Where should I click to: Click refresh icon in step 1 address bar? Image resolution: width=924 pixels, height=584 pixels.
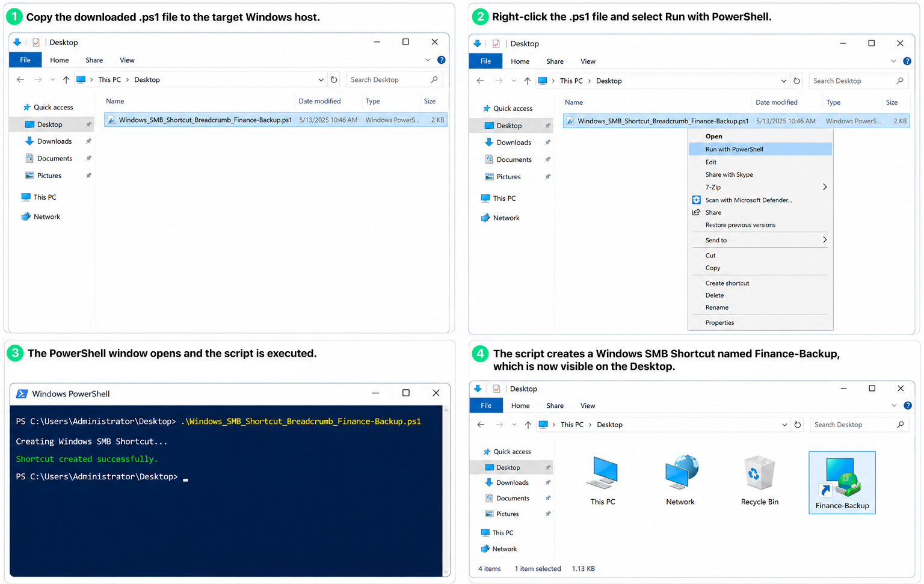[x=334, y=80]
